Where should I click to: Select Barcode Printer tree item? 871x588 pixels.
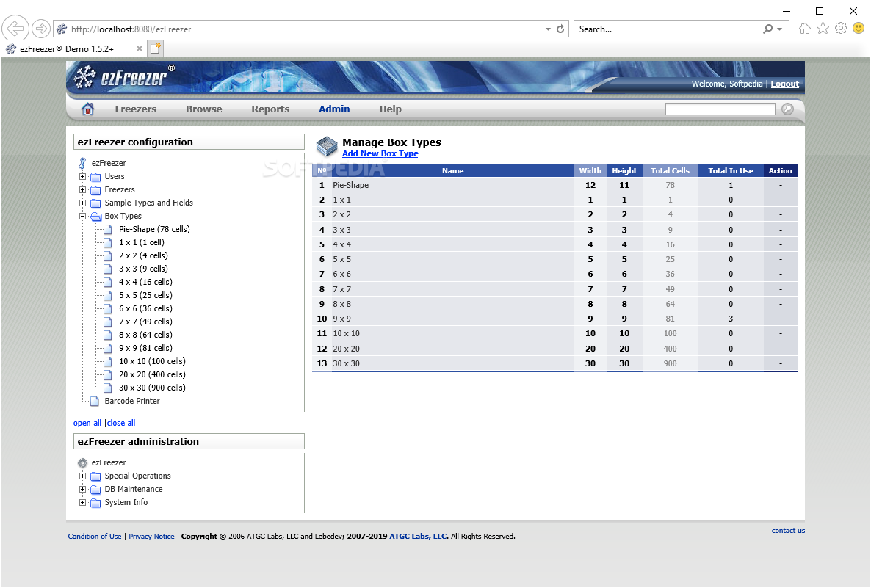click(132, 402)
